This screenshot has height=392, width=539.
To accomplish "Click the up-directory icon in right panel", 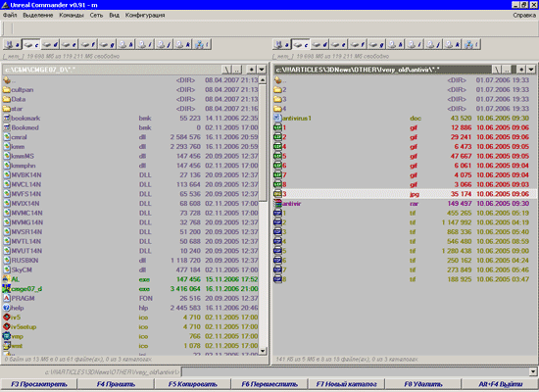I will [277, 80].
